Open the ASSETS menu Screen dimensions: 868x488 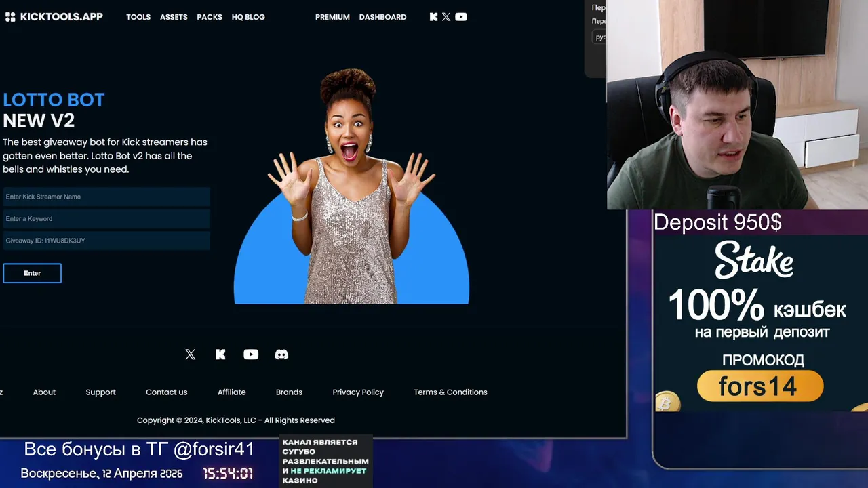tap(174, 17)
